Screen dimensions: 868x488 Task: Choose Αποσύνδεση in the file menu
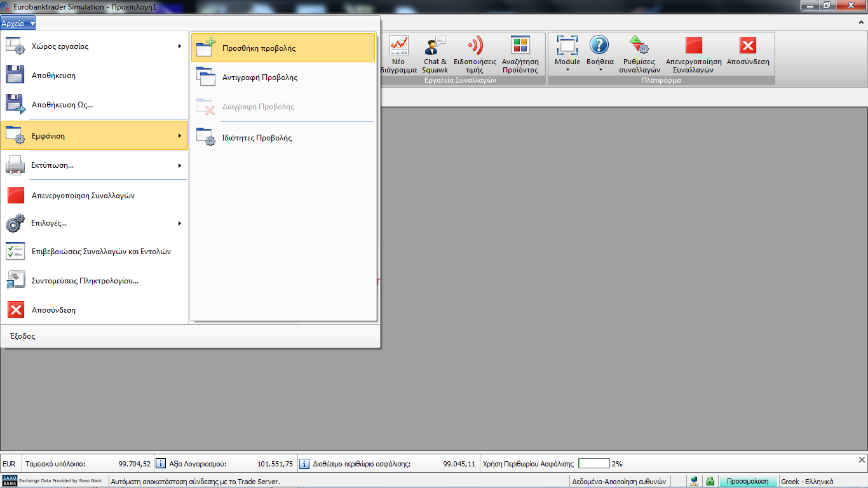(x=95, y=310)
